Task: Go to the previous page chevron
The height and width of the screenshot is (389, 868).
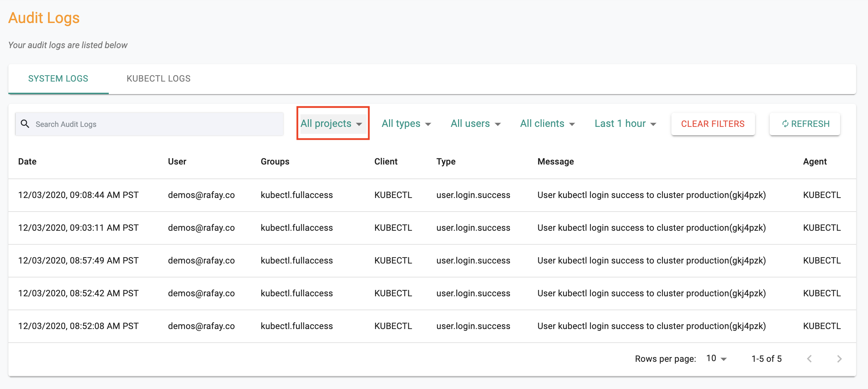Action: (x=809, y=359)
